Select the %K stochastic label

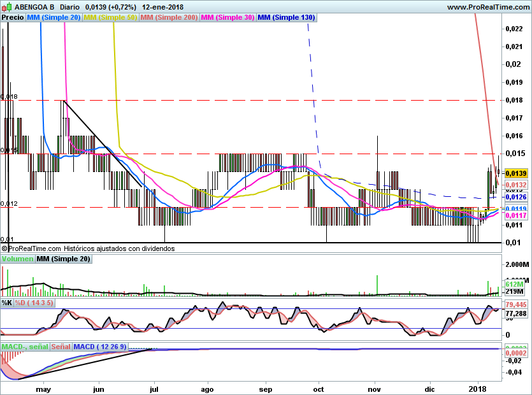7,303
